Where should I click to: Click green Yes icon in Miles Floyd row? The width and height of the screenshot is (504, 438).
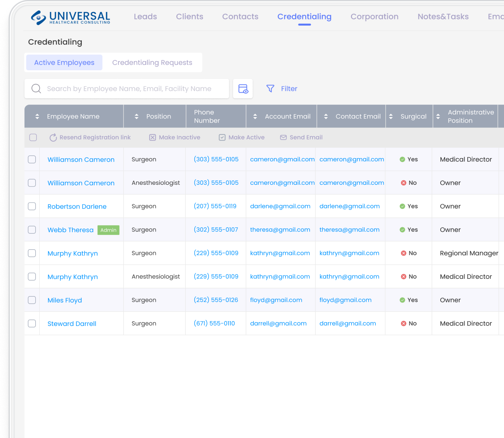click(402, 300)
